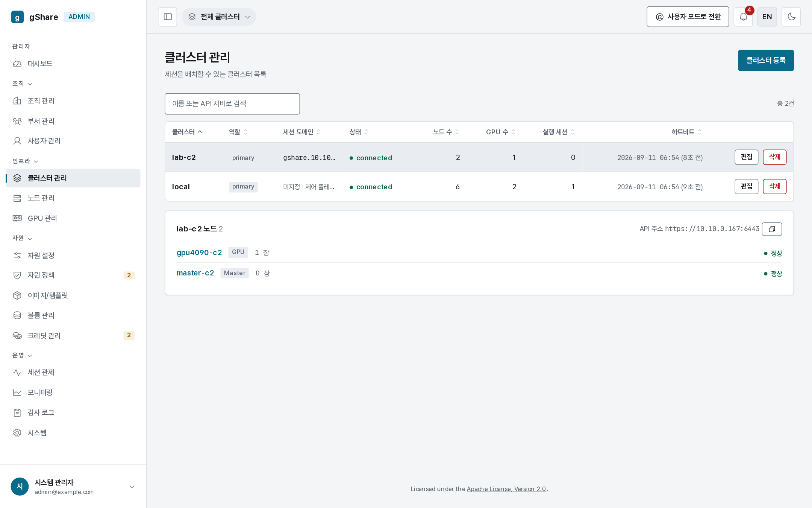812x508 pixels.
Task: Sort by the GPU 수 column
Action: 500,132
